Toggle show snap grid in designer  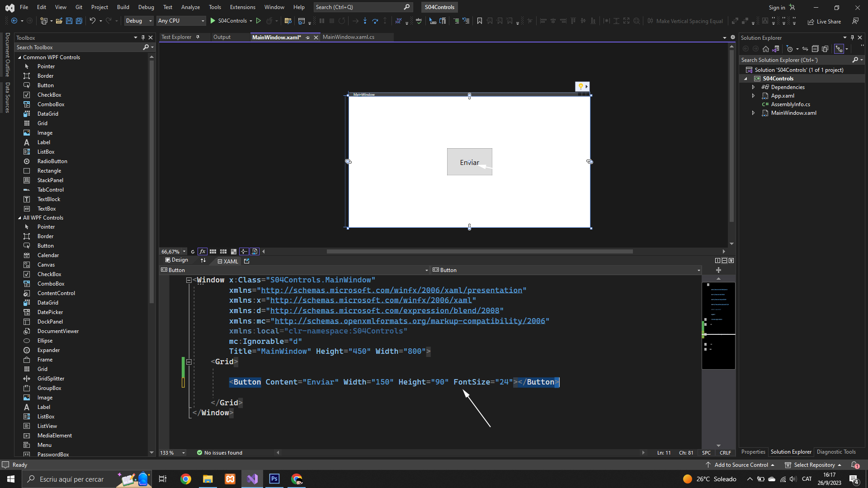tap(213, 252)
